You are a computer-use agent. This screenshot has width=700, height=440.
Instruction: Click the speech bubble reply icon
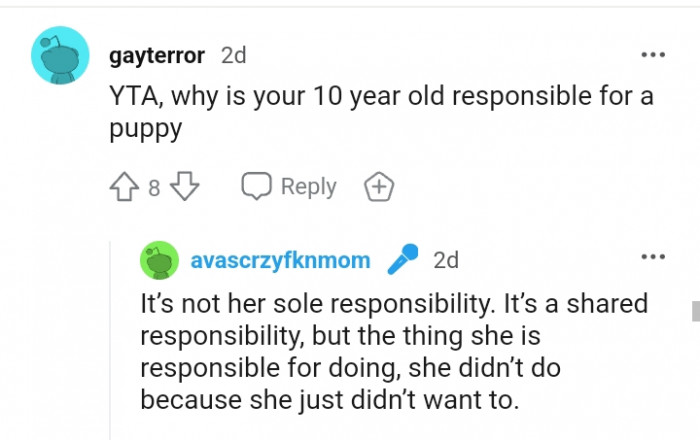(x=257, y=187)
